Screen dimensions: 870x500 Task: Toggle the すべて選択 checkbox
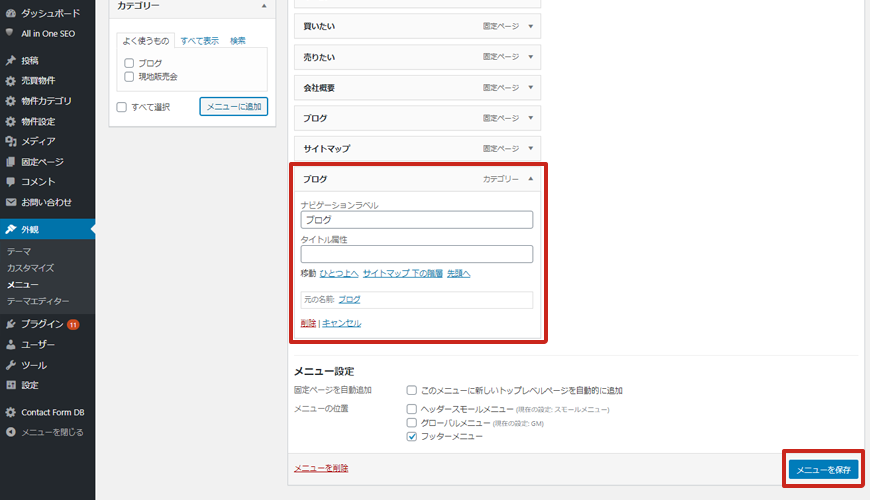click(122, 107)
